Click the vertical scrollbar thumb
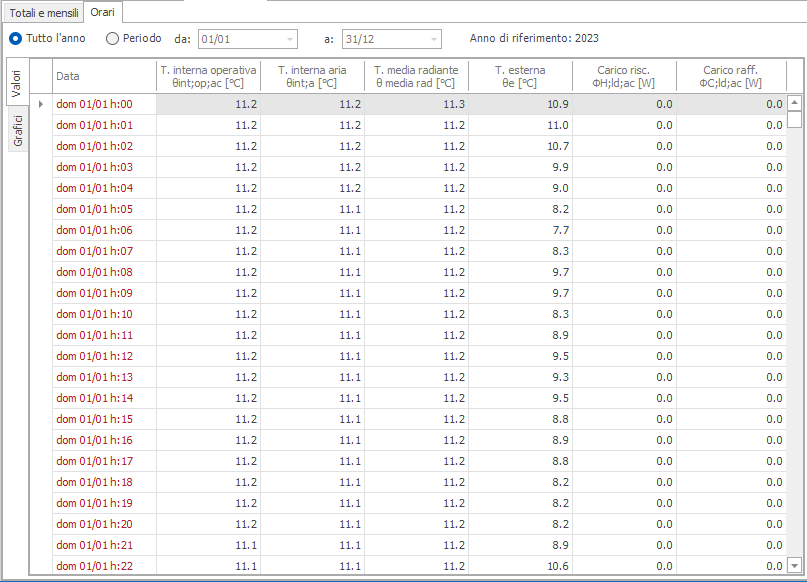The image size is (807, 582). [x=795, y=119]
